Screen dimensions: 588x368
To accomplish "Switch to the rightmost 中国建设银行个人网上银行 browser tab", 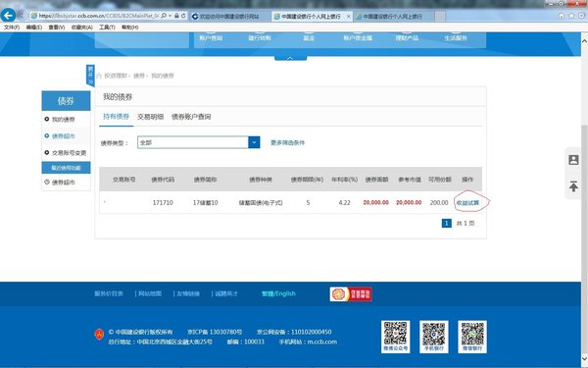I will click(x=393, y=16).
